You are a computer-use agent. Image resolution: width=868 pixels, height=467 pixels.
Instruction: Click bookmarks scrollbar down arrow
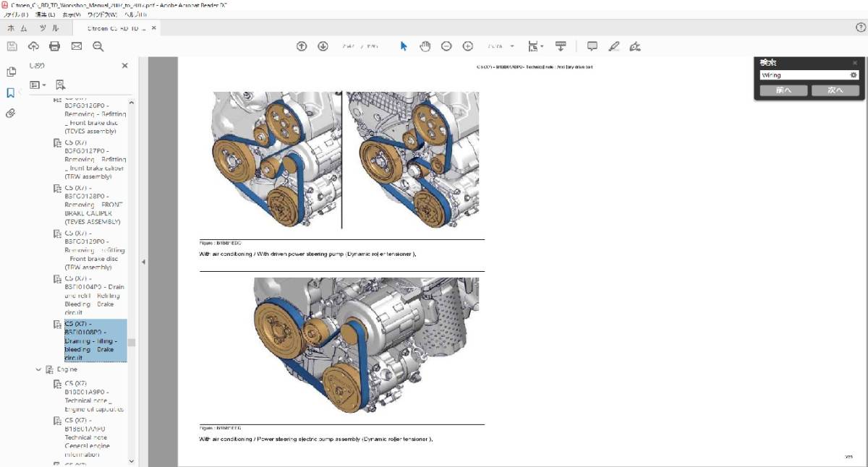point(131,460)
